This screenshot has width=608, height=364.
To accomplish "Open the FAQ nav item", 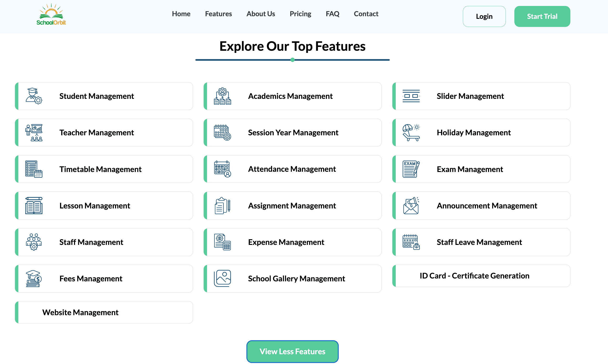I will pyautogui.click(x=332, y=14).
